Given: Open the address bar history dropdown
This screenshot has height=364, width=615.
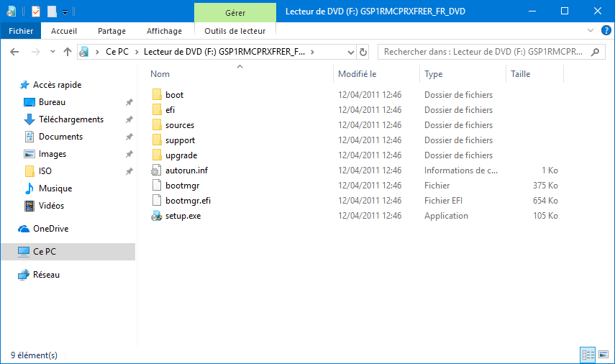Looking at the screenshot, I should coord(350,52).
